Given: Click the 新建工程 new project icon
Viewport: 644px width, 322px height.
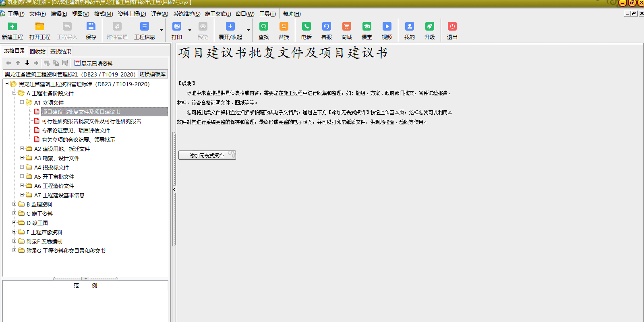Looking at the screenshot, I should tap(12, 27).
